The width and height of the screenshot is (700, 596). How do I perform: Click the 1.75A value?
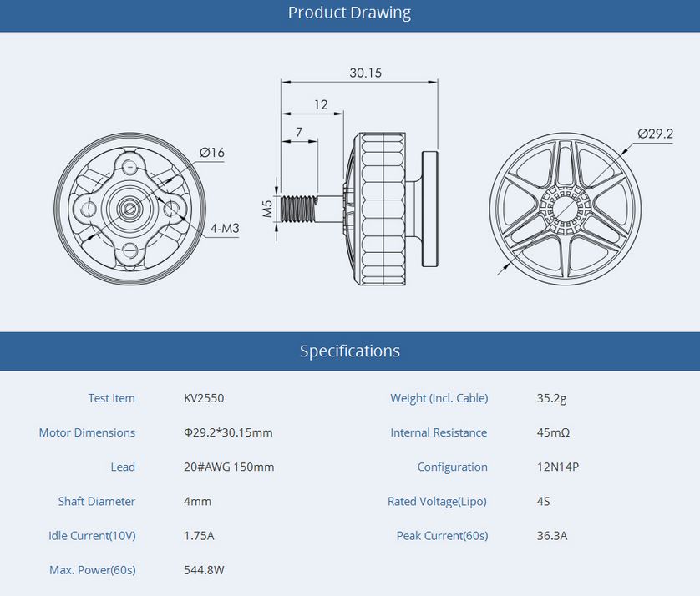199,535
